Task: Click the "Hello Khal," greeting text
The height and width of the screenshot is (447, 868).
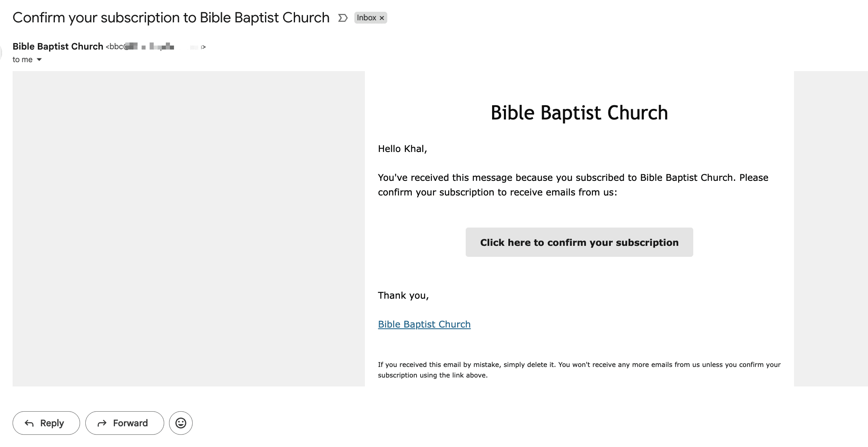Action: pos(402,149)
